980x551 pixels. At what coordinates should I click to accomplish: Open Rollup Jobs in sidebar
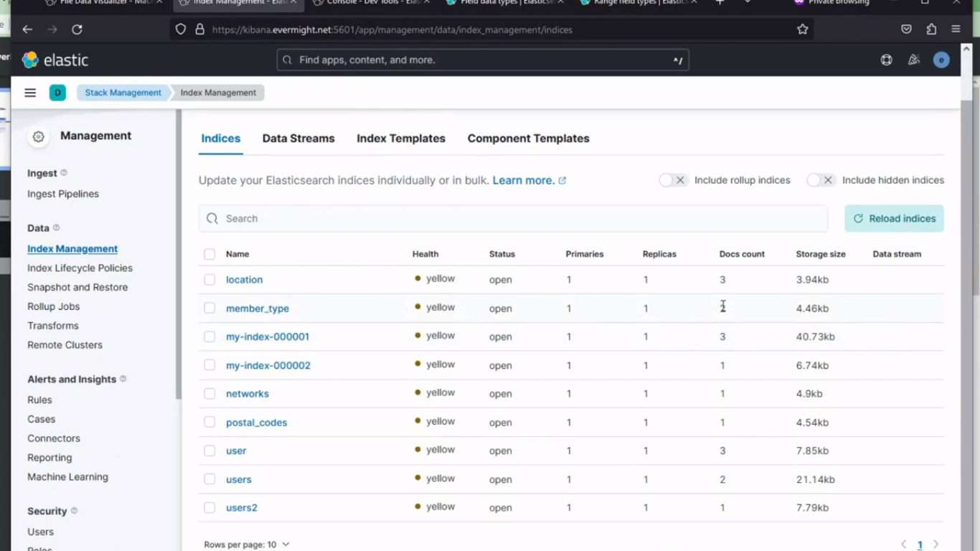[x=53, y=306]
